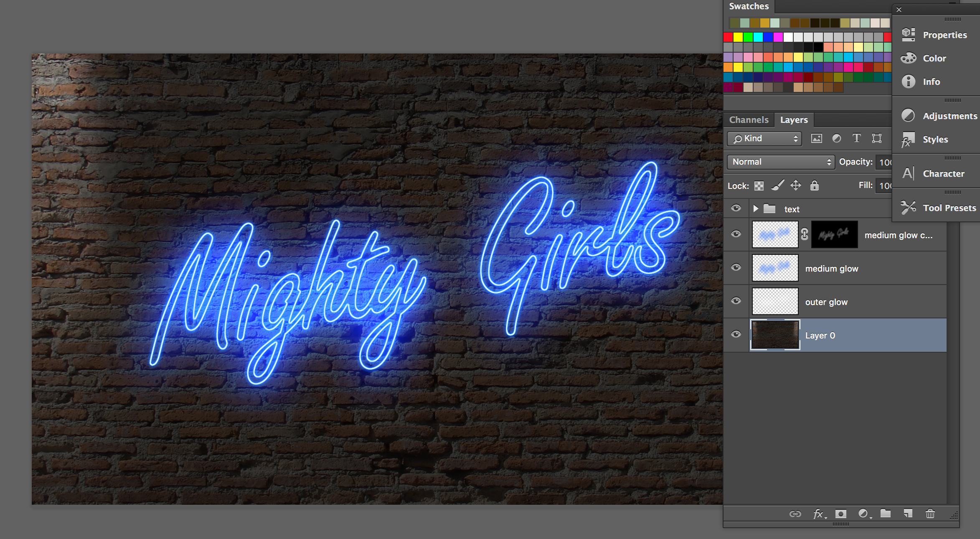Select Layer 0 thumbnail
This screenshot has width=980, height=539.
coord(775,335)
